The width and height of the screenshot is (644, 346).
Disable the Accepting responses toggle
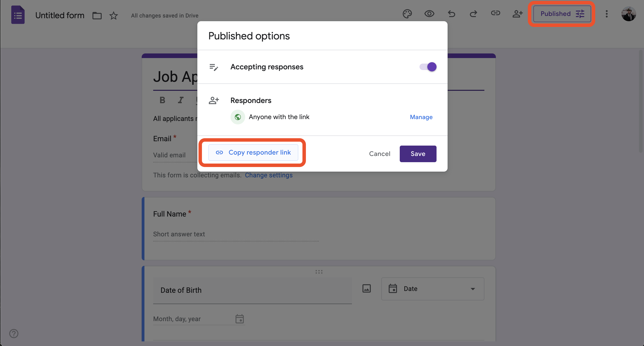pos(427,67)
